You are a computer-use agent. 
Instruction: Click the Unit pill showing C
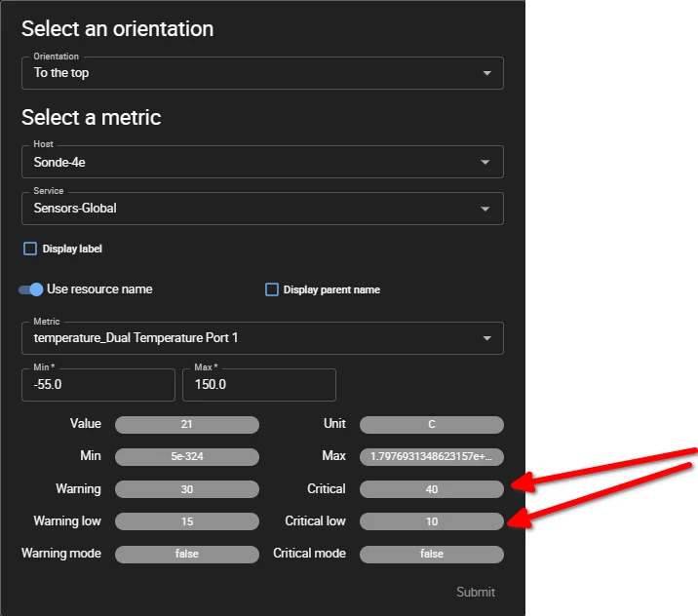[432, 425]
